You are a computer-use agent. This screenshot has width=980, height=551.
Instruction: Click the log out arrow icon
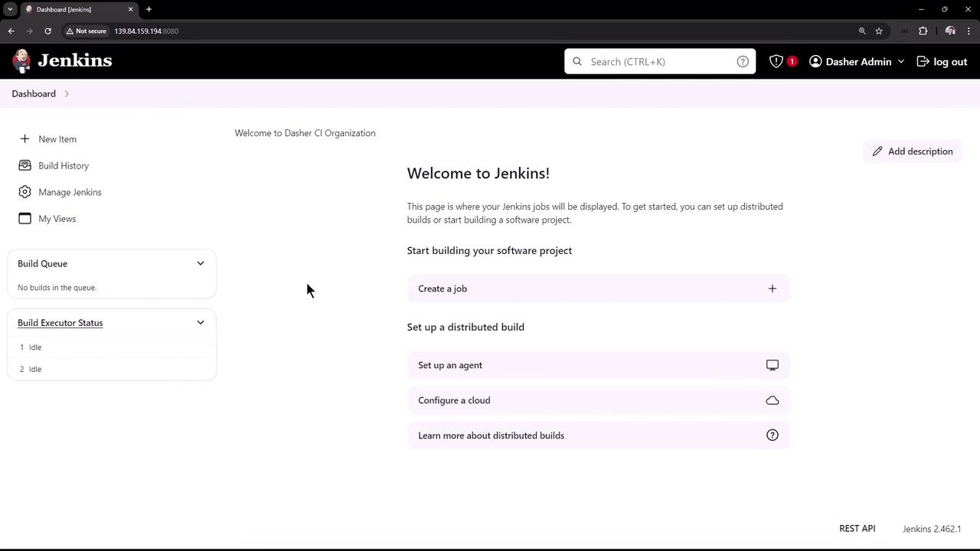coord(923,61)
